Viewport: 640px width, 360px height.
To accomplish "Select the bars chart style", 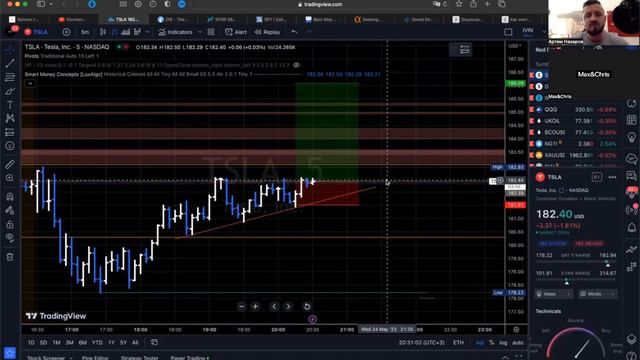I will pyautogui.click(x=114, y=32).
